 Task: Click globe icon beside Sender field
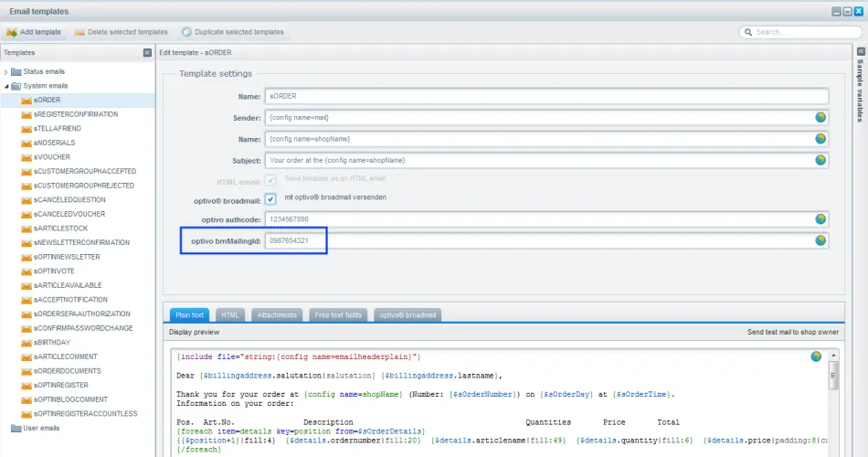(820, 117)
